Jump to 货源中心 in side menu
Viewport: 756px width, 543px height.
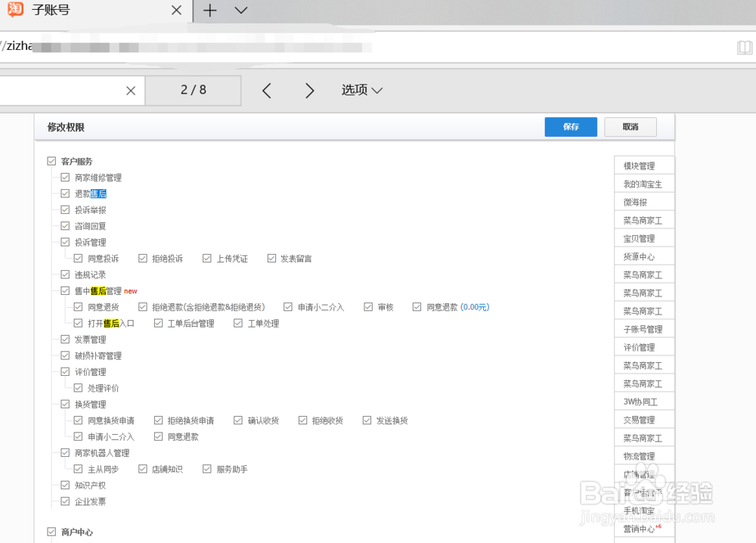644,256
